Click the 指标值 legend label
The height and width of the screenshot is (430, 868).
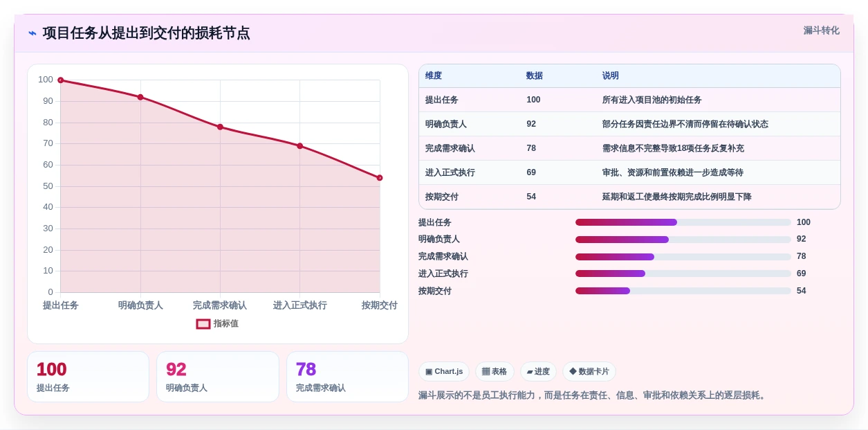click(226, 323)
